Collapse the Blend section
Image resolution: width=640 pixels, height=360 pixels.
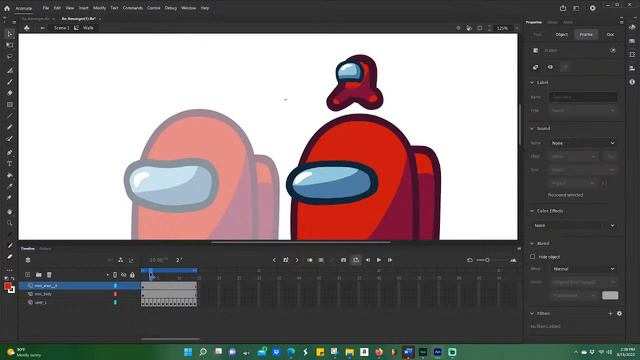point(532,244)
